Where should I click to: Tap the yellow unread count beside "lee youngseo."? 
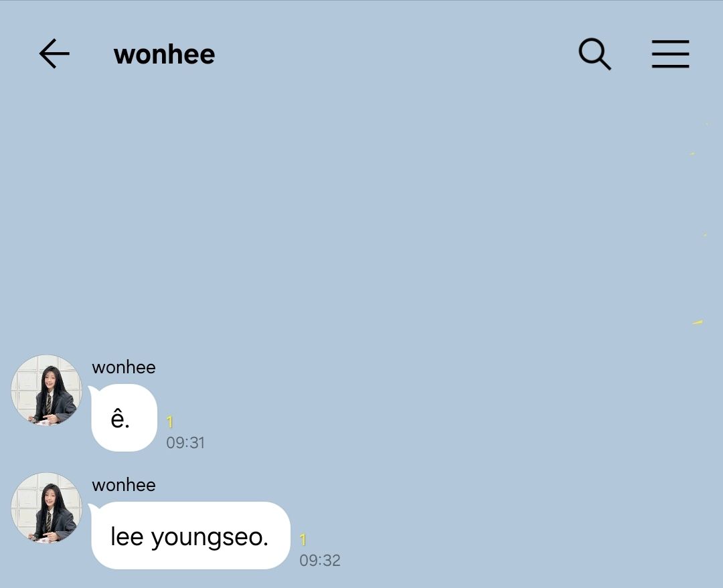coord(303,539)
